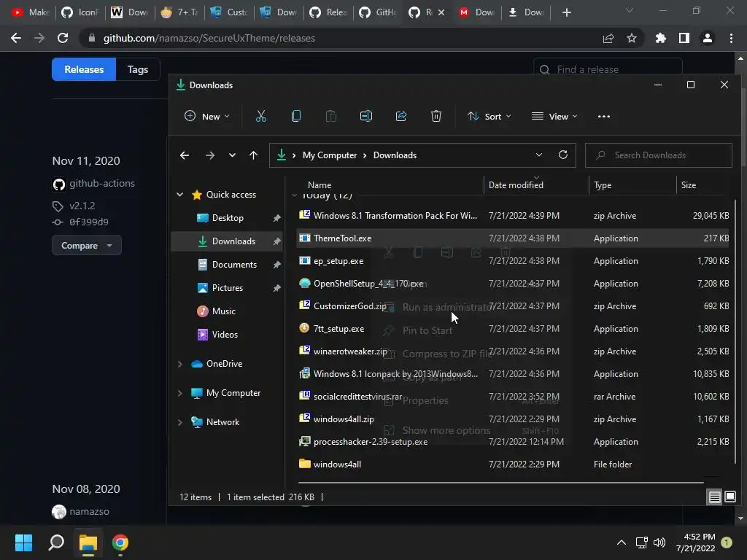This screenshot has width=747, height=560.
Task: Click the Paste icon in Explorer toolbar
Action: (x=331, y=116)
